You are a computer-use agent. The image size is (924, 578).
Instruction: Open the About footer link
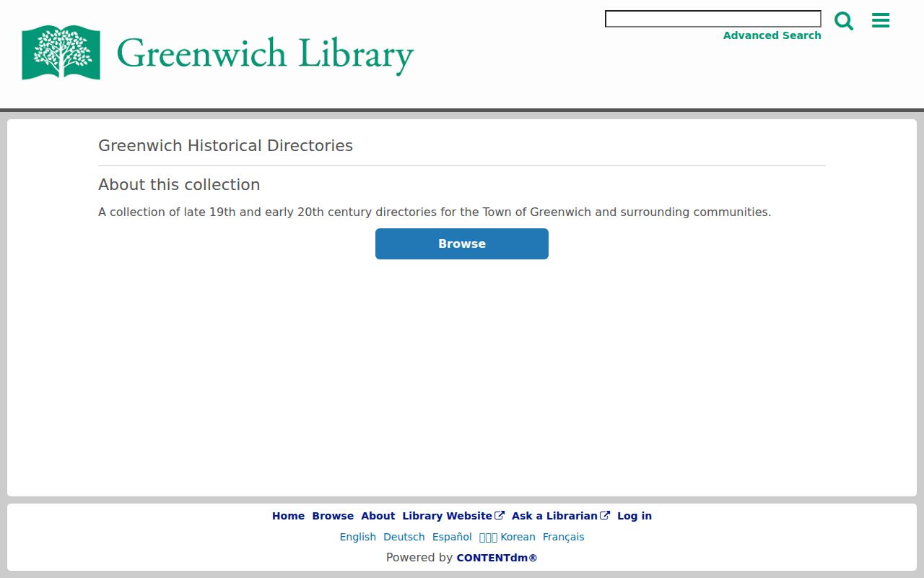click(x=378, y=516)
